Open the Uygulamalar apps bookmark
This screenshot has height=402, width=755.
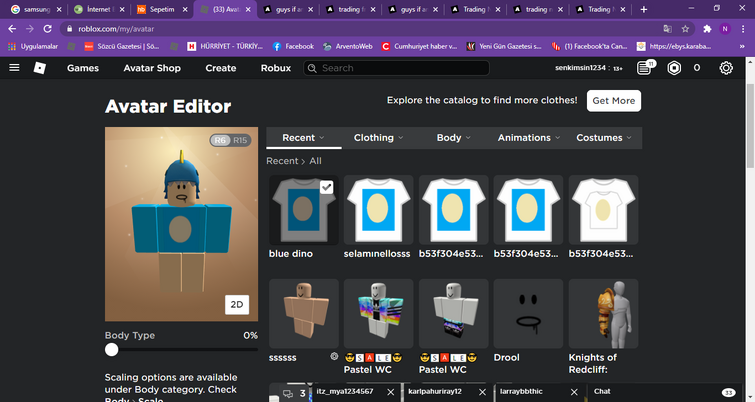pyautogui.click(x=33, y=46)
